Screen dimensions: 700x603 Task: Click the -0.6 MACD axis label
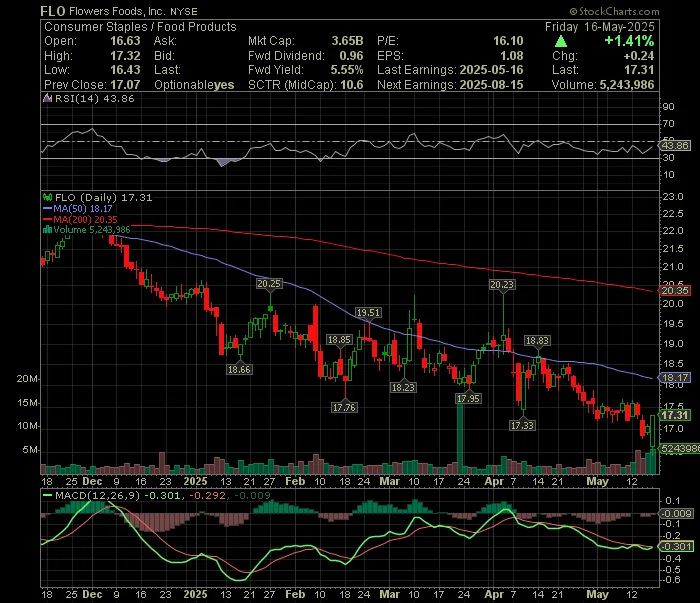pyautogui.click(x=672, y=580)
